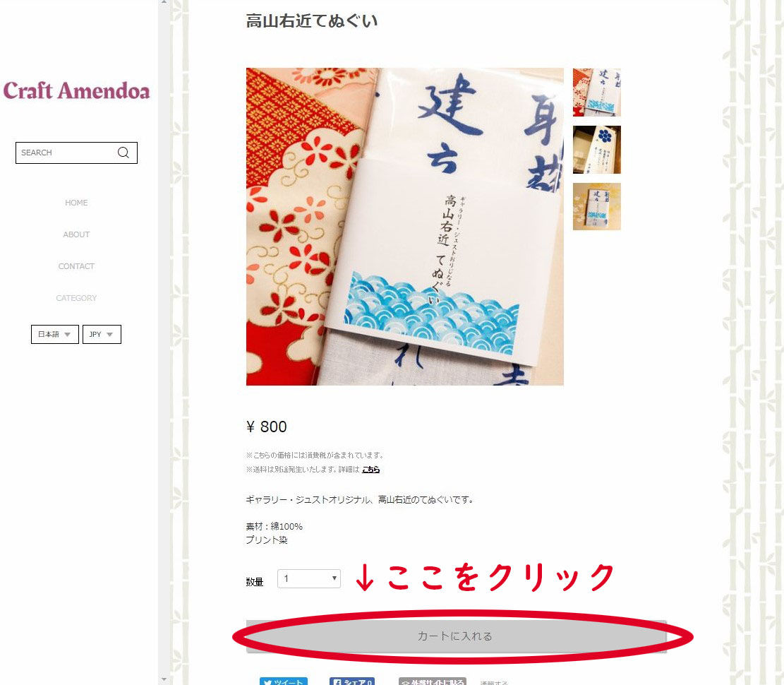The image size is (784, 685).
Task: Select the first product thumbnail
Action: point(596,92)
